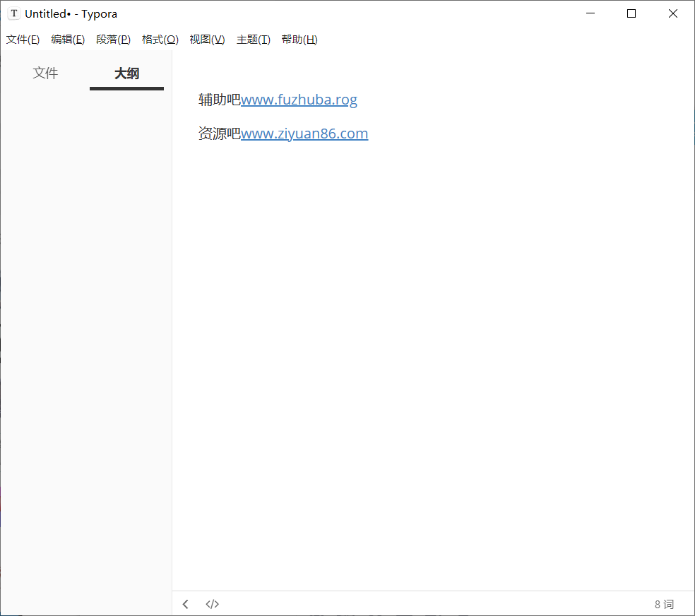Screen dimensions: 695x616
Task: Open the 格式(O) menu
Action: tap(160, 40)
